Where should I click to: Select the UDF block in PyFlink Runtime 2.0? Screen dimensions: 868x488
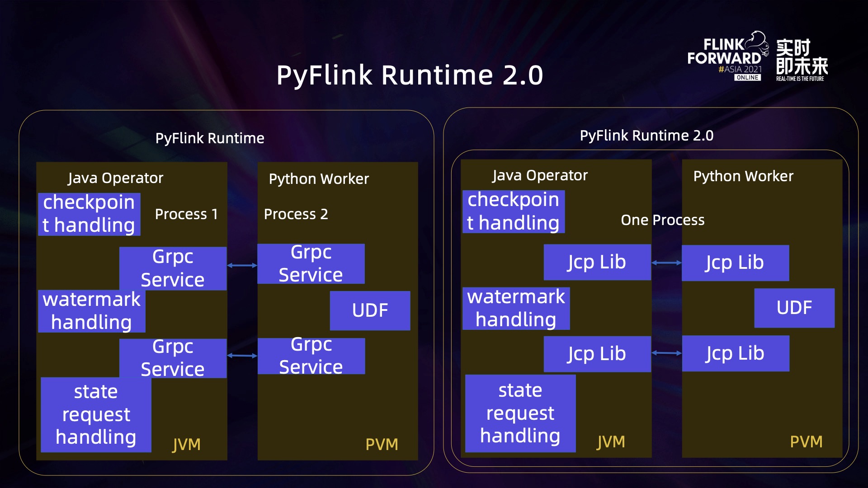click(794, 308)
